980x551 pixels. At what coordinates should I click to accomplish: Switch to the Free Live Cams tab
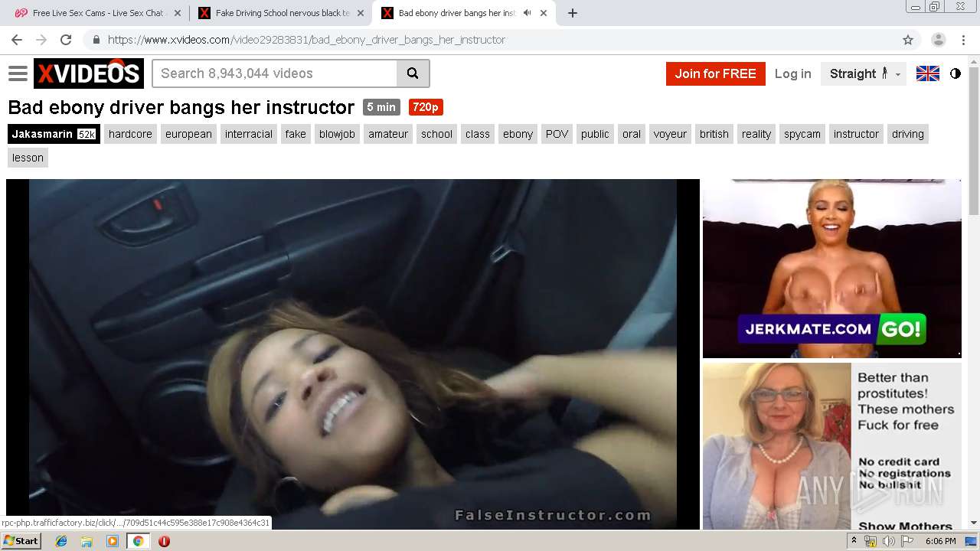[x=97, y=13]
